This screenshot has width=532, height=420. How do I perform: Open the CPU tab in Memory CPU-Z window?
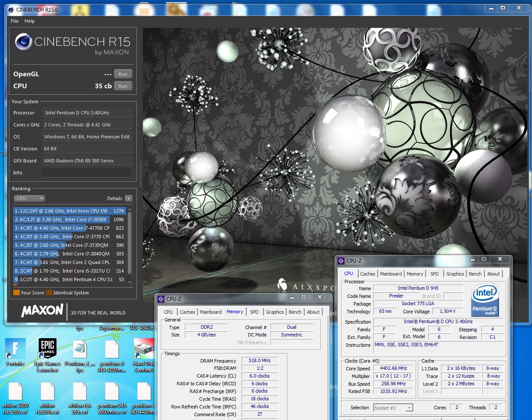168,312
